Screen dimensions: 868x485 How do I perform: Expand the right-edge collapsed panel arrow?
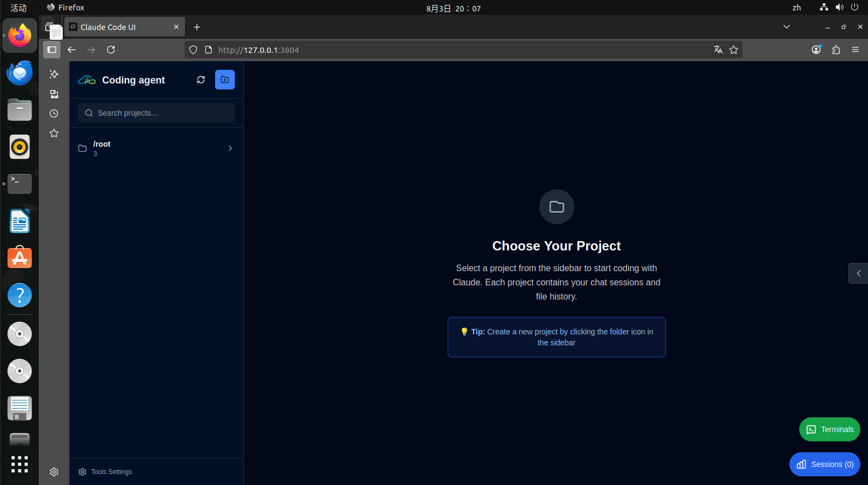858,273
